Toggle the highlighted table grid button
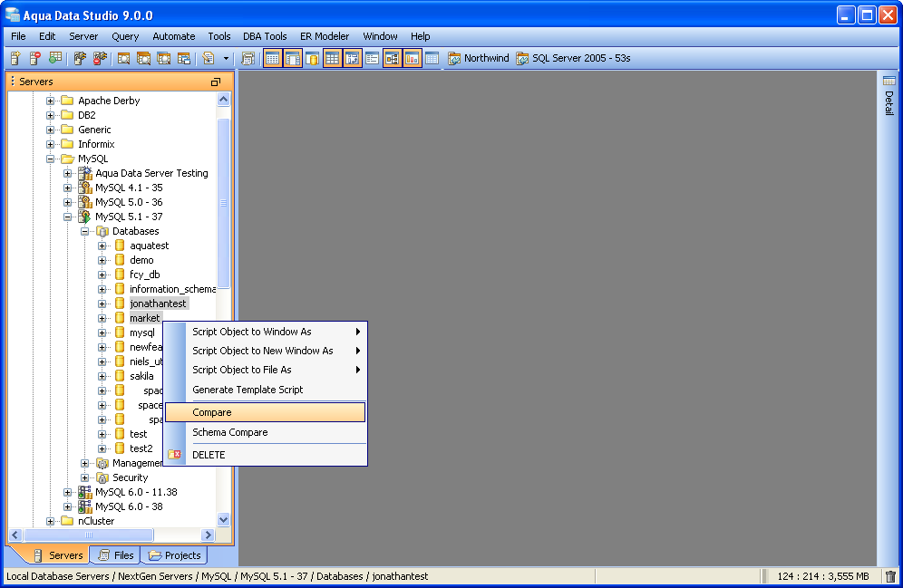Screen dimensions: 903x588 [x=333, y=58]
